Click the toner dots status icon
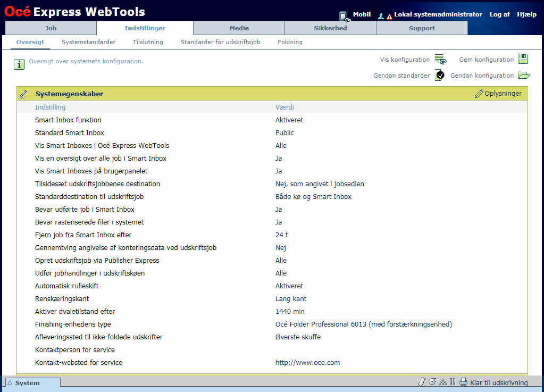 pyautogui.click(x=442, y=382)
